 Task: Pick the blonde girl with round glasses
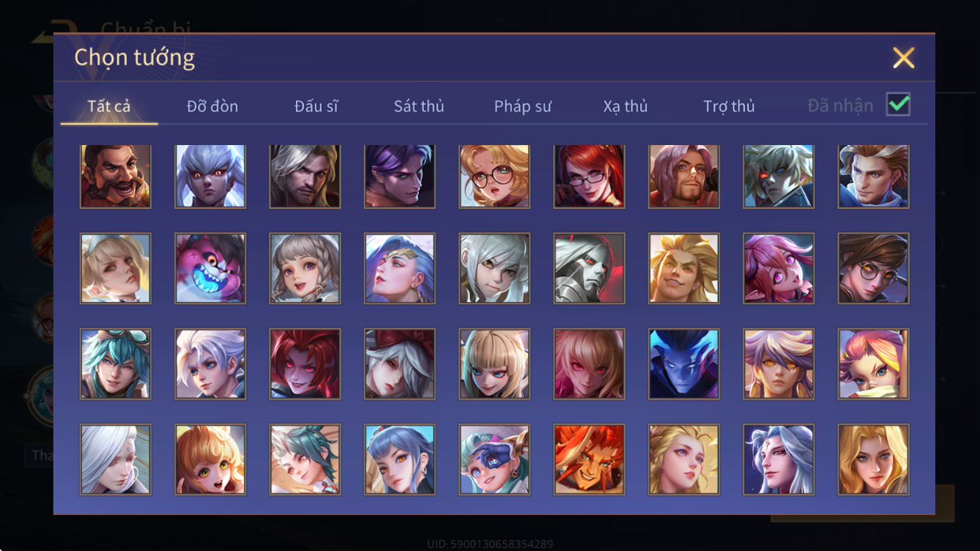494,176
